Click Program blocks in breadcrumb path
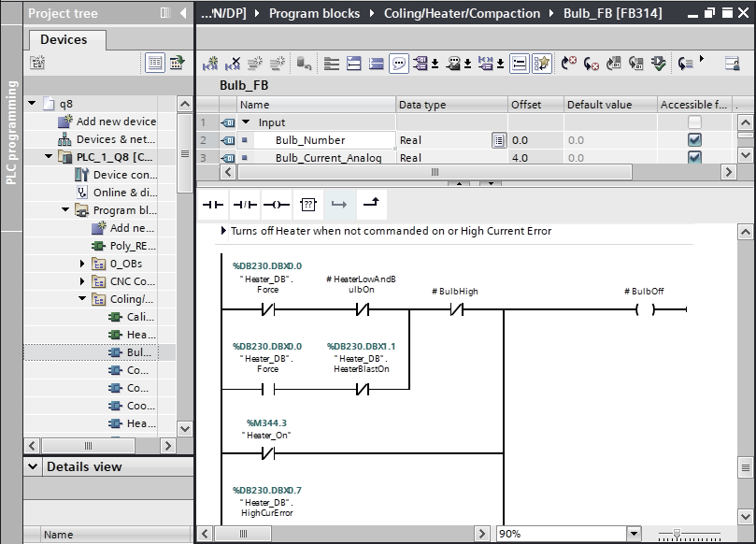756x544 pixels. click(x=318, y=13)
